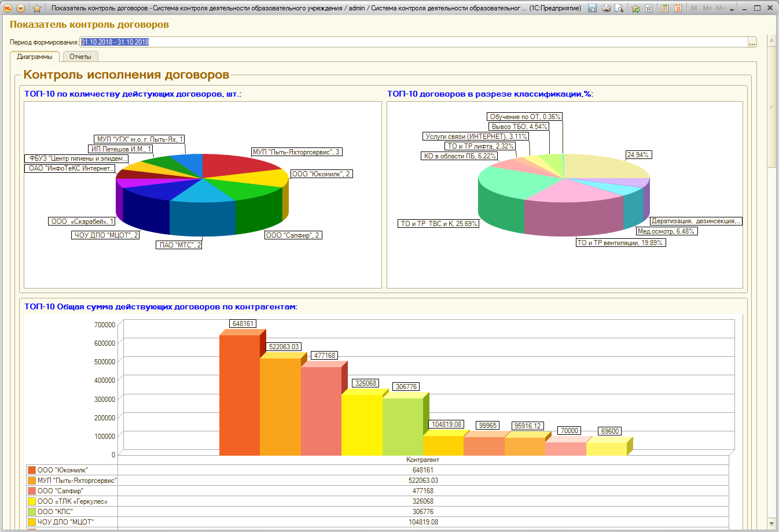Open print preview with the magnifier page icon
Image resolution: width=779 pixels, height=532 pixels.
pos(619,8)
